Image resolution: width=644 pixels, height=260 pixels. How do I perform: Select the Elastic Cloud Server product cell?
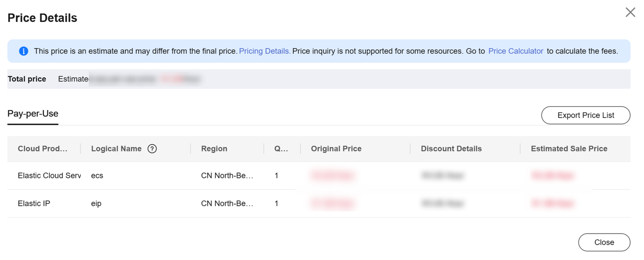[49, 176]
